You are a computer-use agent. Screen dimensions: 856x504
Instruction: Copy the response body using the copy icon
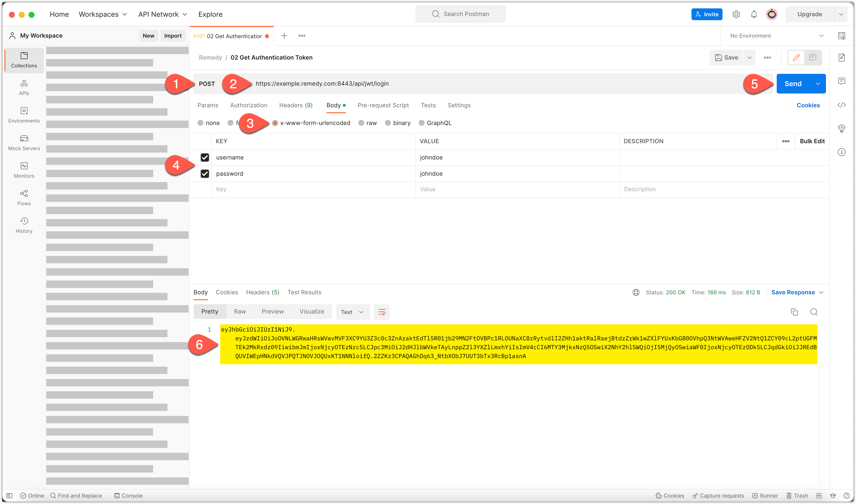[x=794, y=312]
